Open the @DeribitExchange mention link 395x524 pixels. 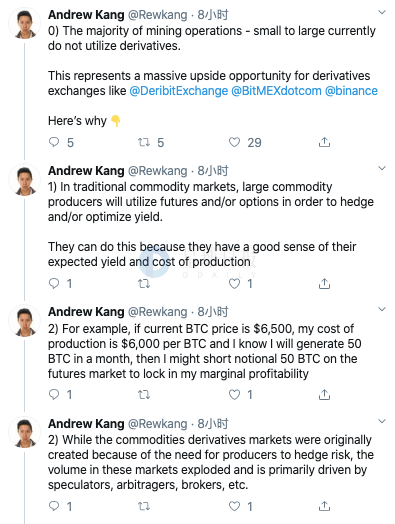[178, 91]
